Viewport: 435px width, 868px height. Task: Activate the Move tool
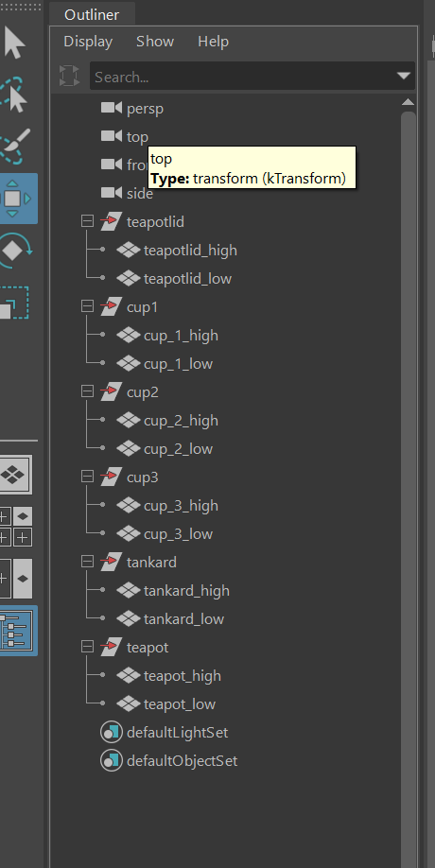pos(15,199)
